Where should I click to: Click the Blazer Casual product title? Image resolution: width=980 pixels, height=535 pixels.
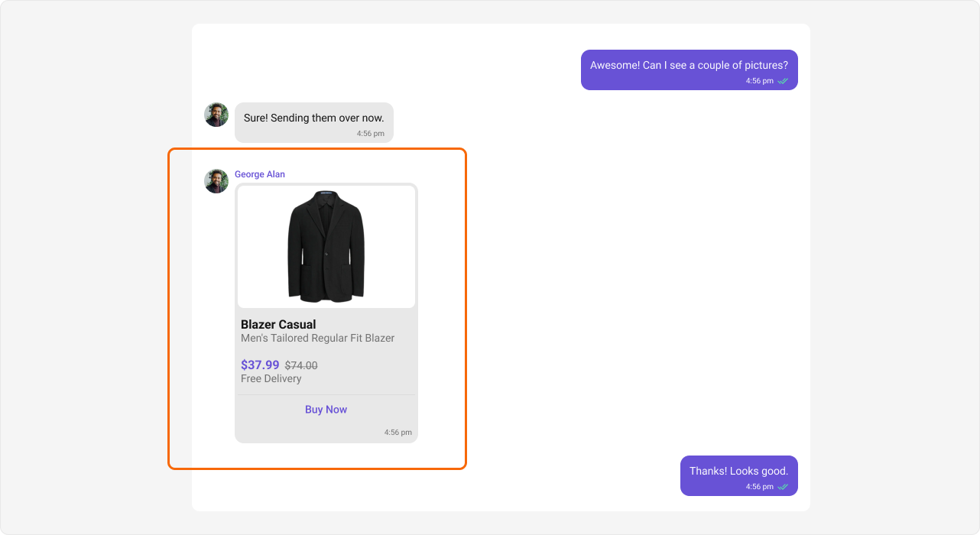point(277,324)
